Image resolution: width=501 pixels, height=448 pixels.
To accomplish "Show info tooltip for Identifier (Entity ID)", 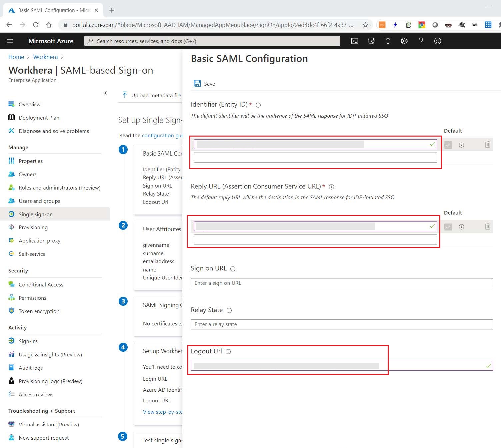I will point(258,105).
